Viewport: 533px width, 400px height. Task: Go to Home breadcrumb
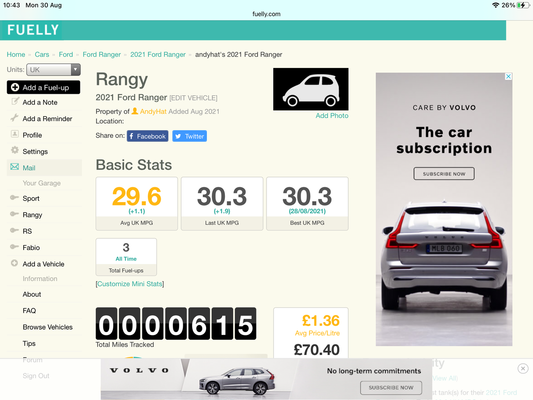tap(16, 54)
